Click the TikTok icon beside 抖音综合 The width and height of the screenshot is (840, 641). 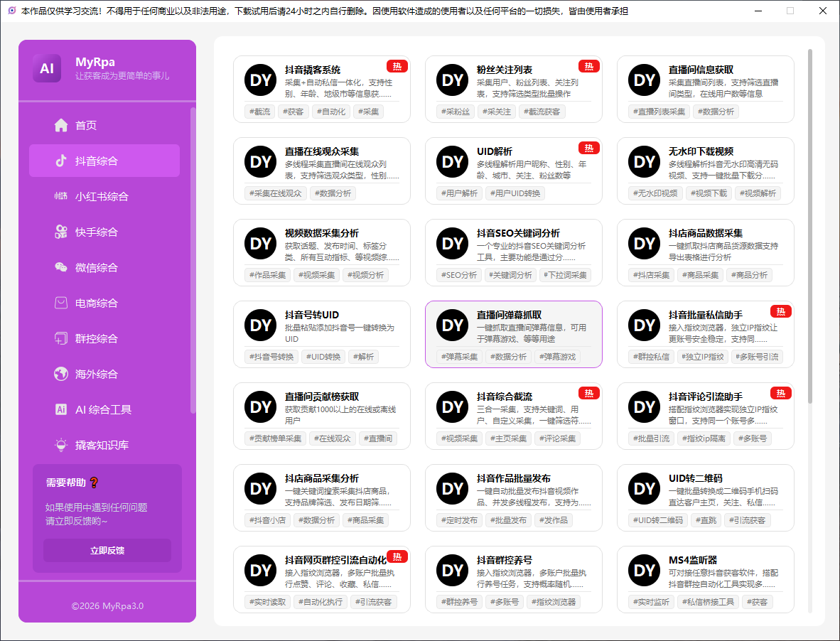tap(61, 161)
